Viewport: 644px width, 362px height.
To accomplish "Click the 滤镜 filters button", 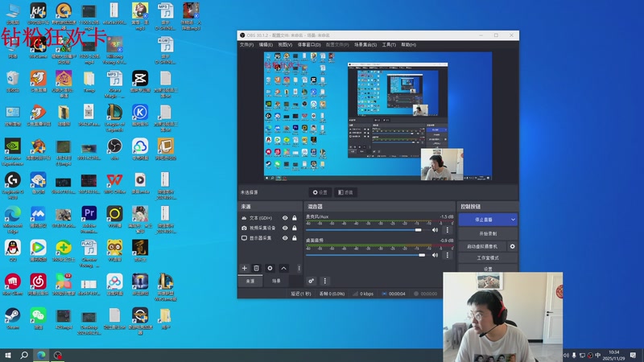I will tap(345, 192).
